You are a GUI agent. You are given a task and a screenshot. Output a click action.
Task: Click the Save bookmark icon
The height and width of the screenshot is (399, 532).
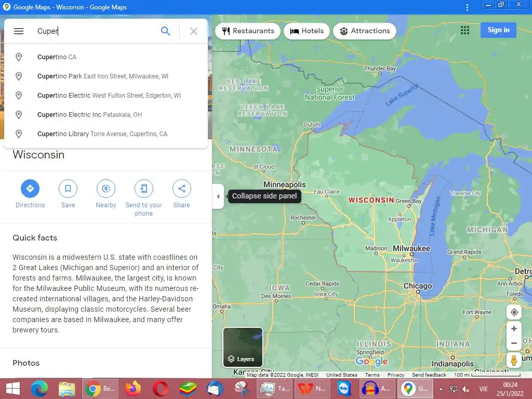pyautogui.click(x=68, y=189)
